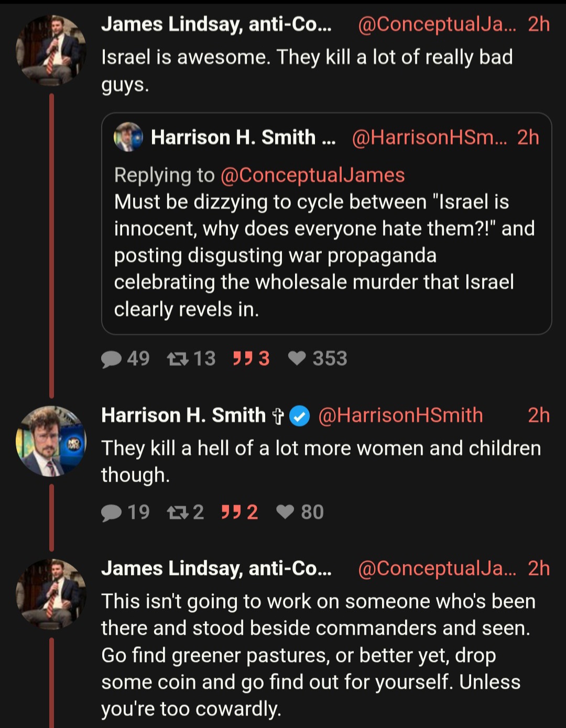Open James Lindsay's avatar on bottom tweet

[51, 594]
